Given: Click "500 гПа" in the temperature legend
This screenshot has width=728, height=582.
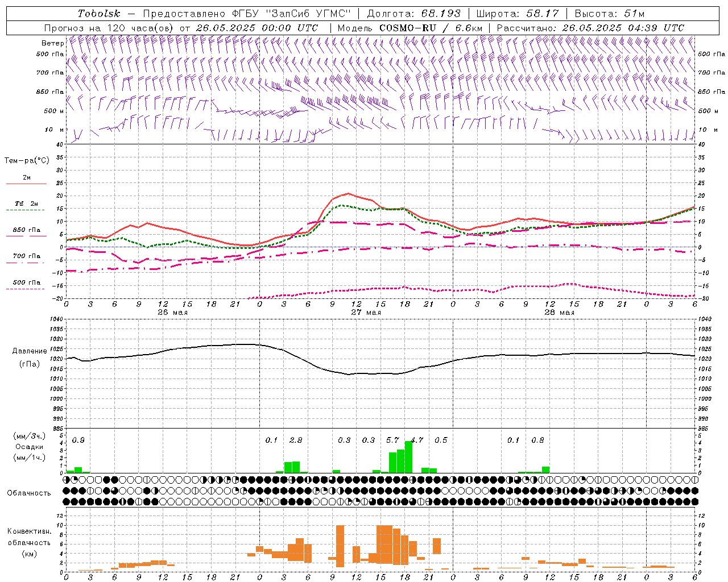Looking at the screenshot, I should (x=27, y=282).
